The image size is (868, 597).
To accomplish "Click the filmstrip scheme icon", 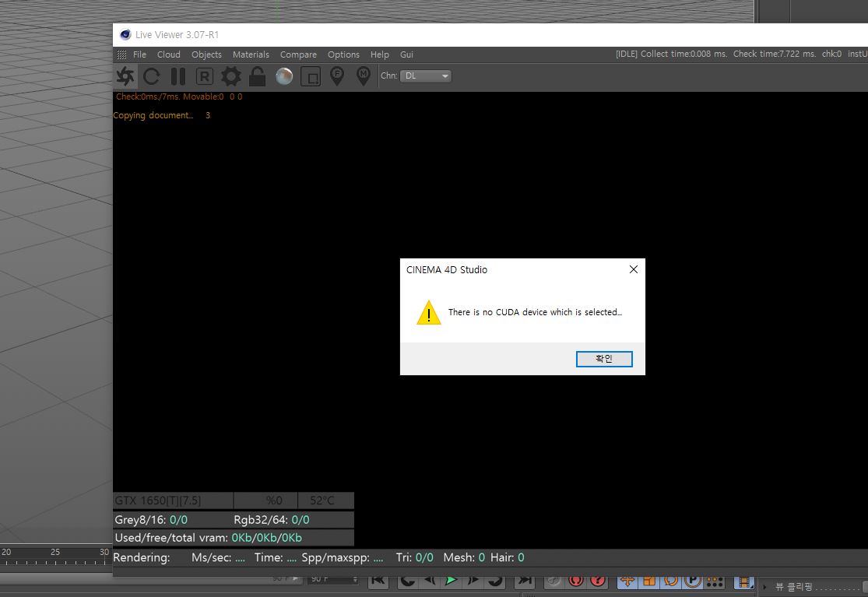I will click(x=744, y=581).
